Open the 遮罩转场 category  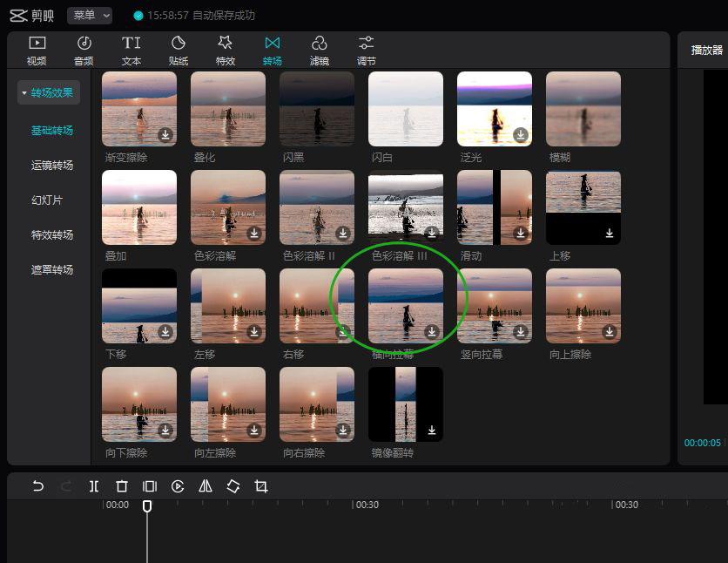(x=52, y=270)
